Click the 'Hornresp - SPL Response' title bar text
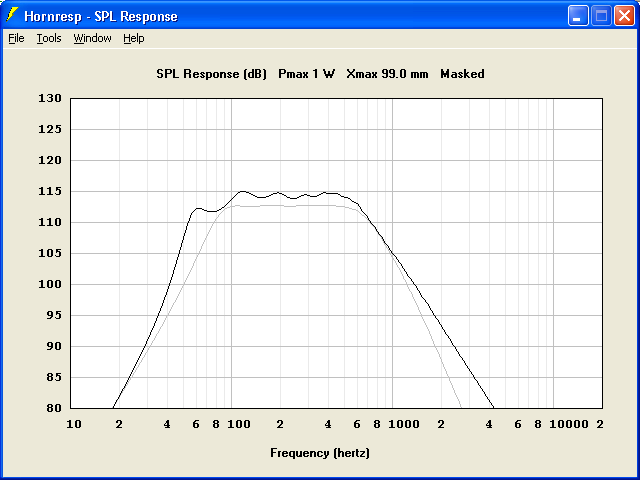The width and height of the screenshot is (640, 480). tap(101, 17)
